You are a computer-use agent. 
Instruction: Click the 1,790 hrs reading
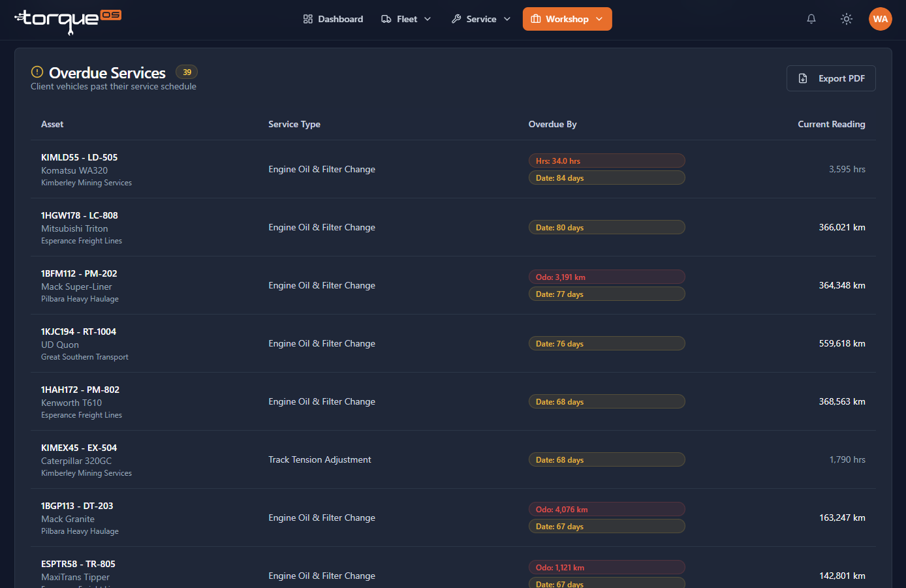(x=847, y=459)
